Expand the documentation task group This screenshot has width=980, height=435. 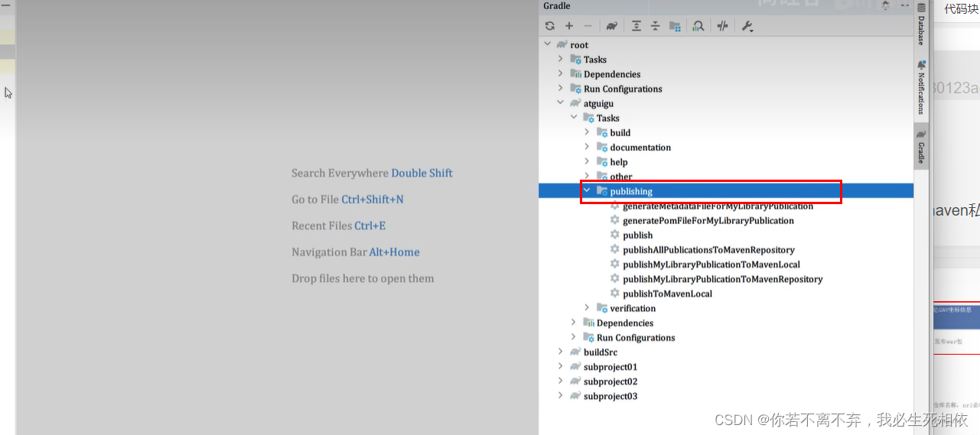pos(587,146)
